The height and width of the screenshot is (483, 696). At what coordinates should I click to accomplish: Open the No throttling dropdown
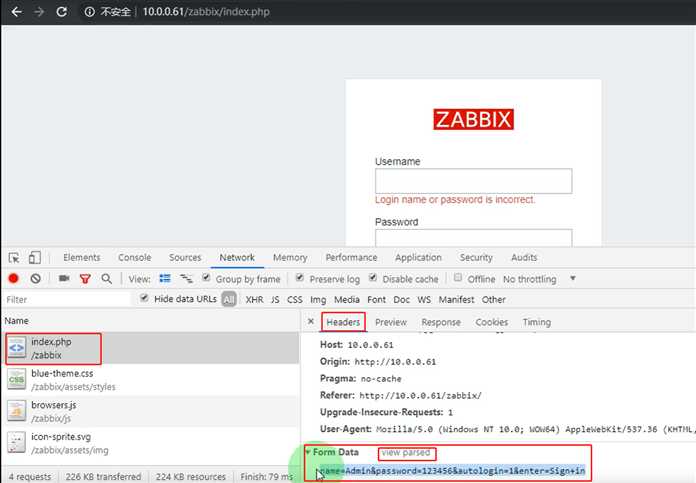pyautogui.click(x=538, y=279)
